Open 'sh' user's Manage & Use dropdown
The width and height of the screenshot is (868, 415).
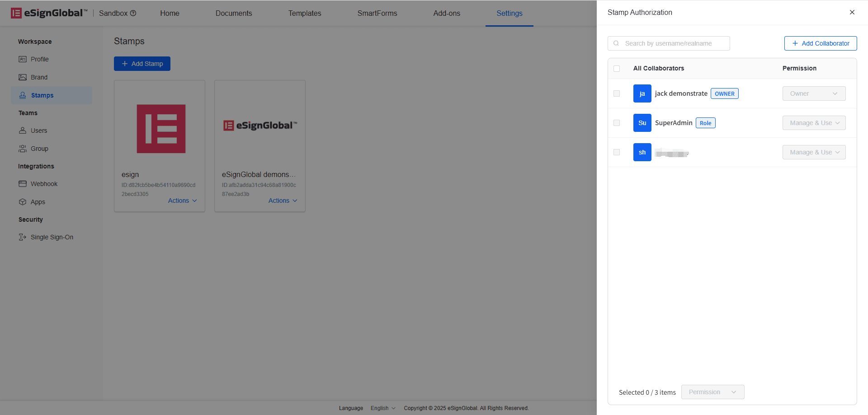[814, 152]
